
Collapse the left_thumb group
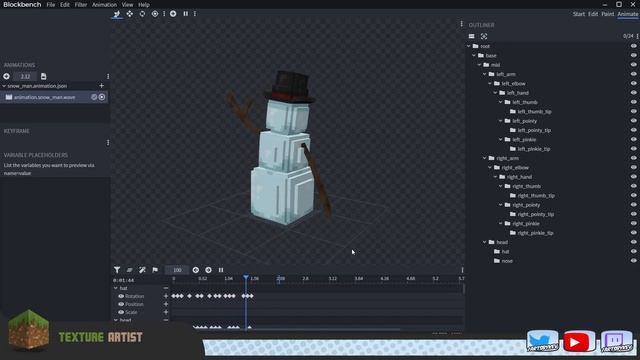[x=501, y=102]
